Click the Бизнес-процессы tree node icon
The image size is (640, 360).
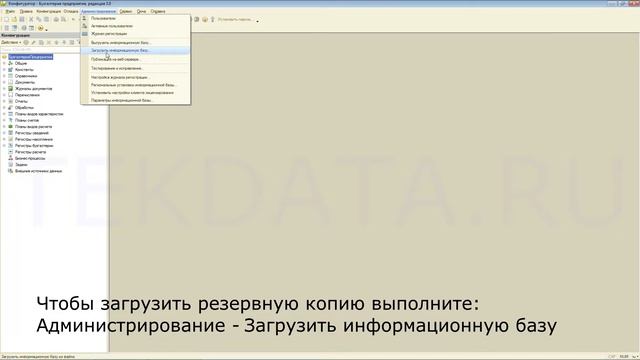point(11,158)
